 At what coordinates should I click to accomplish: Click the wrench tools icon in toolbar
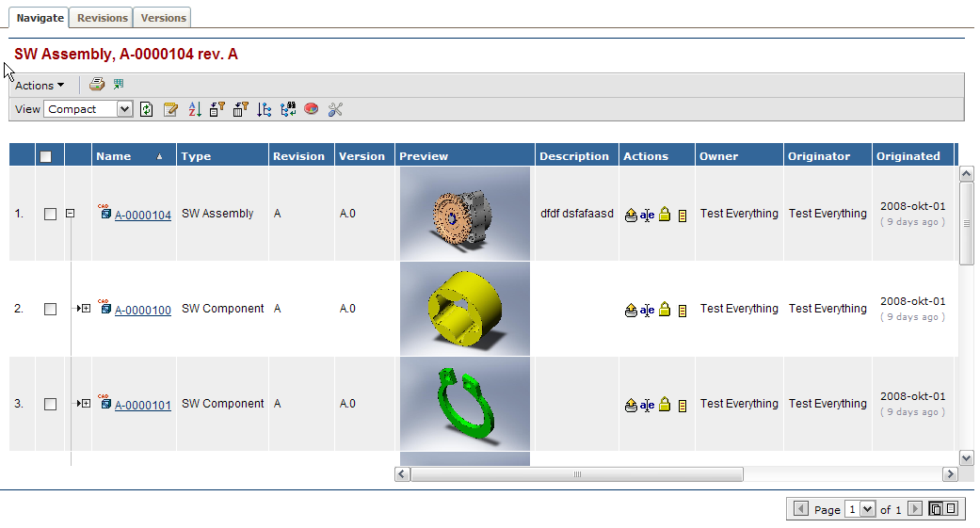click(334, 109)
